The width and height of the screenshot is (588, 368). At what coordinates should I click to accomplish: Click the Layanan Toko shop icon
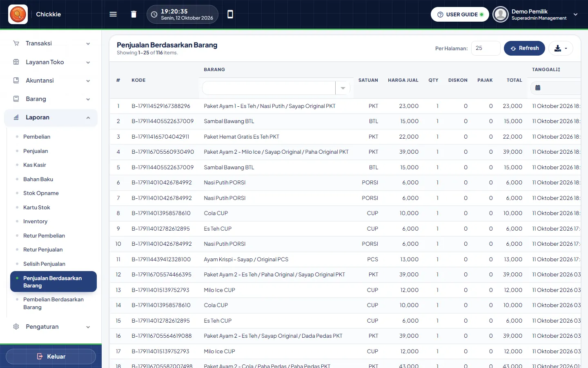point(16,62)
